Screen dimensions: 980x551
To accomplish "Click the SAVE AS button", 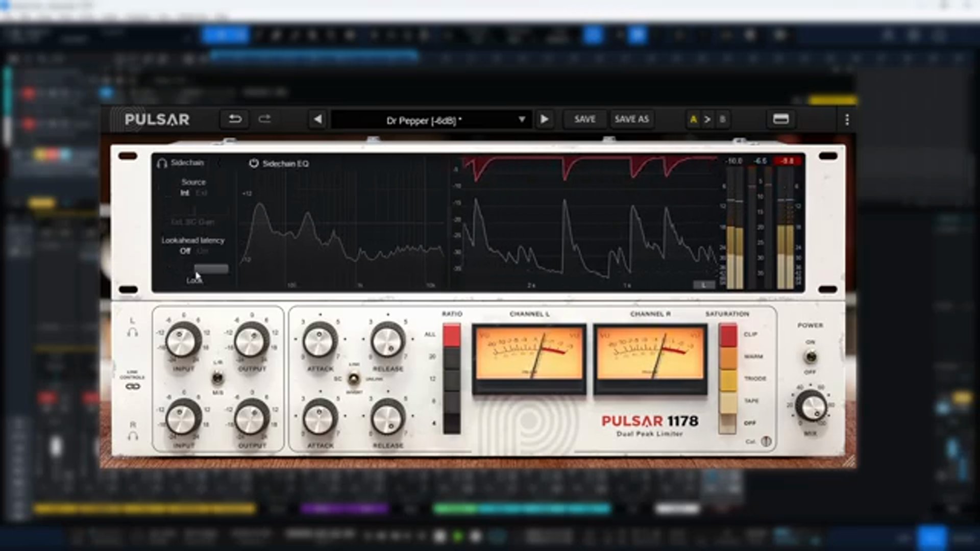I will 632,119.
